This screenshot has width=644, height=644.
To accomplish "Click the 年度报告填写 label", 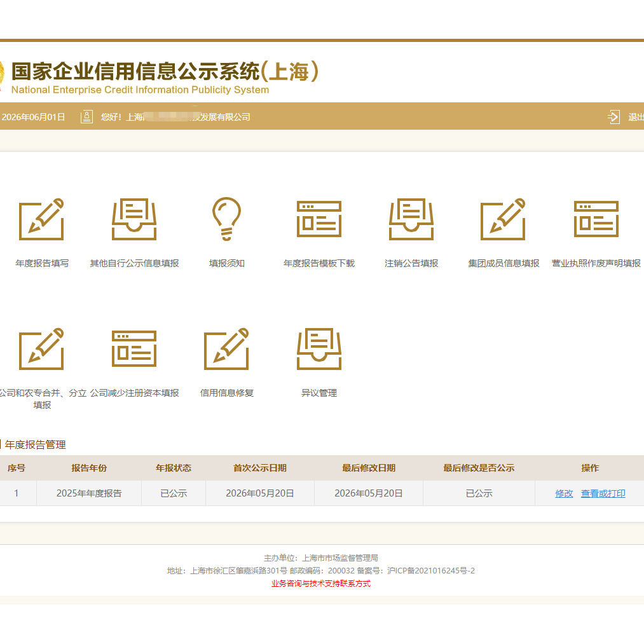I will point(42,263).
